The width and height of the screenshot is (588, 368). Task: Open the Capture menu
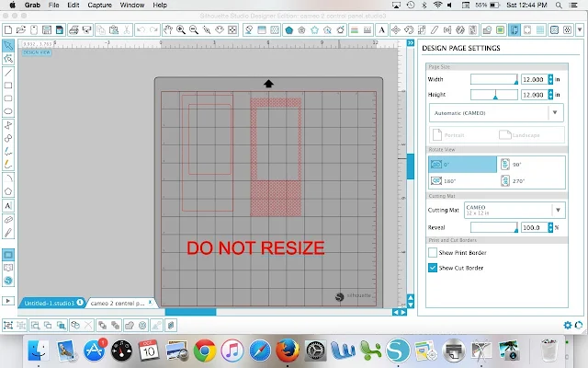point(99,5)
